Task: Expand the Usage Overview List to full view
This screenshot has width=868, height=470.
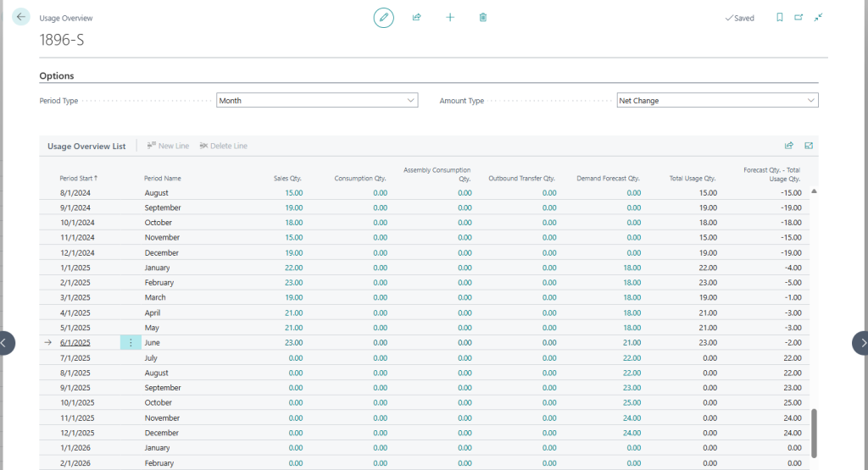Action: point(809,146)
